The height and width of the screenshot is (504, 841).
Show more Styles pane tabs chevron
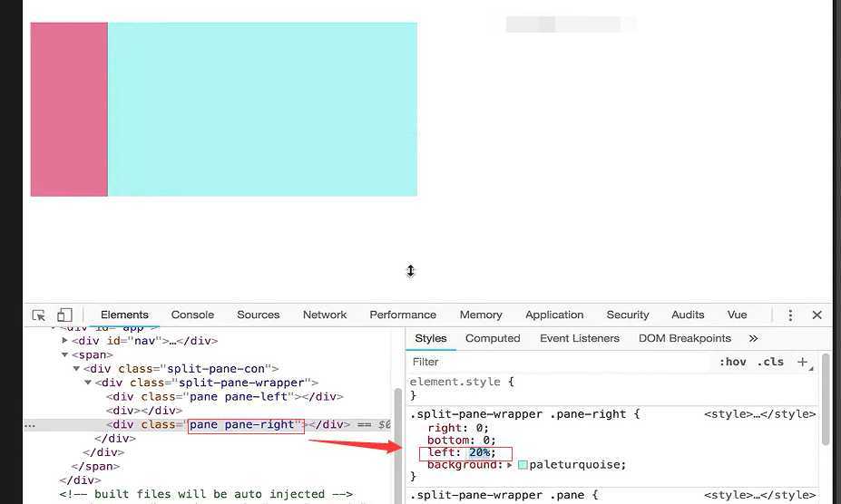click(x=753, y=338)
